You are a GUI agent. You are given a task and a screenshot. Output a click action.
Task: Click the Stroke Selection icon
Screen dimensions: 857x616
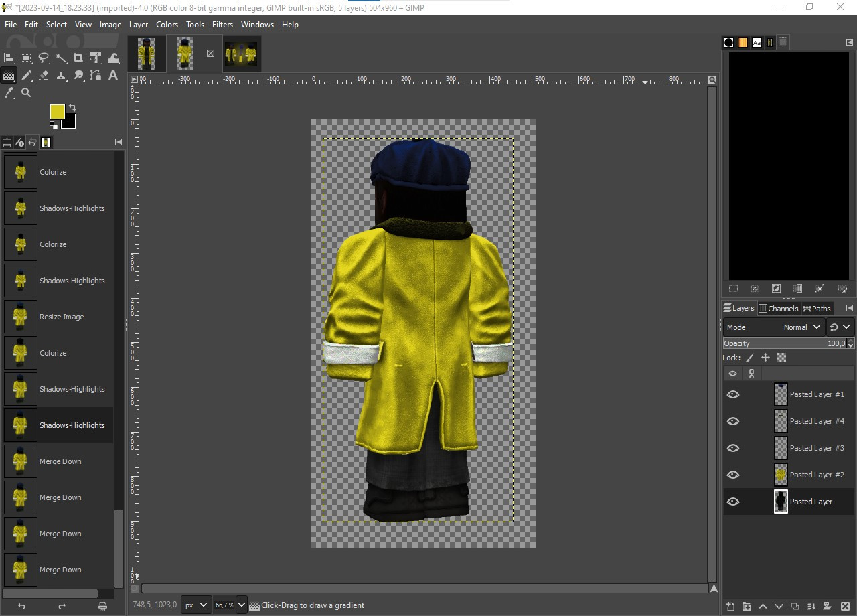842,289
